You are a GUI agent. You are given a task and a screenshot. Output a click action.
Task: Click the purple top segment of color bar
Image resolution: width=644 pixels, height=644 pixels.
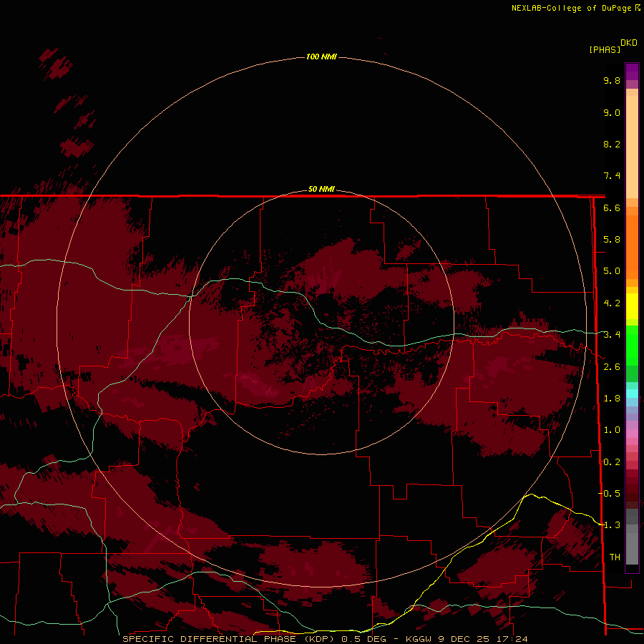click(x=632, y=72)
